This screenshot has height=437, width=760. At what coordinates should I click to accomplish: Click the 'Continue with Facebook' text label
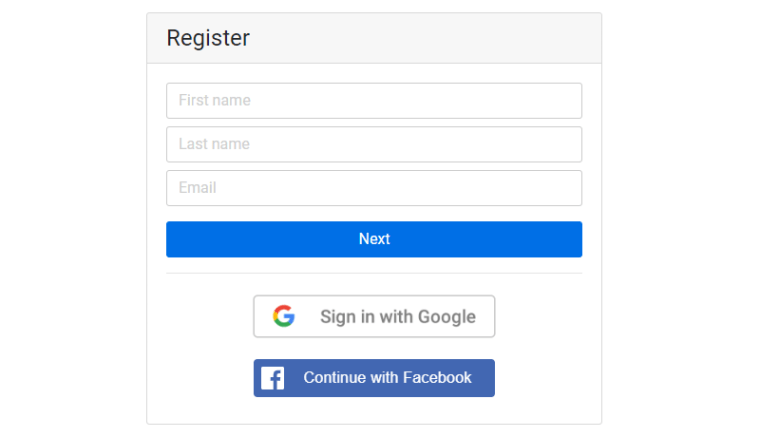pos(387,378)
